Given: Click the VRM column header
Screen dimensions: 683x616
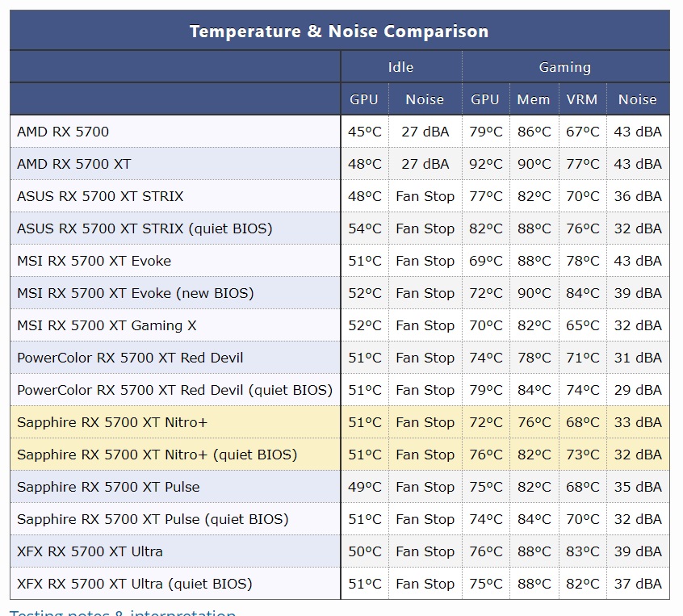Looking at the screenshot, I should point(582,99).
